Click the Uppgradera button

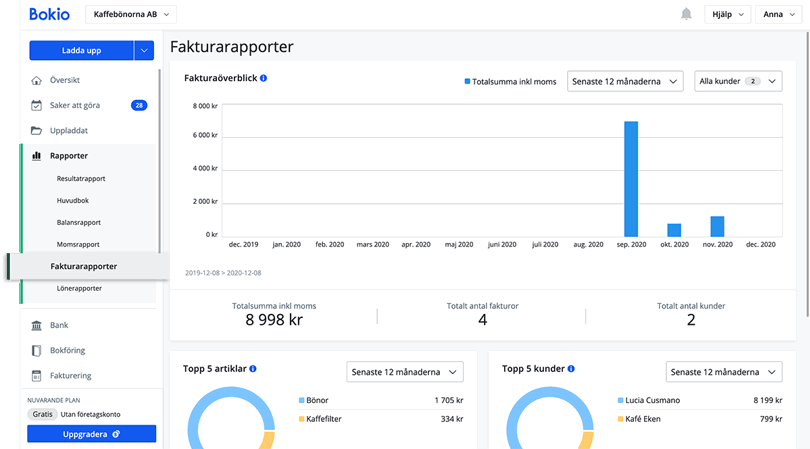pyautogui.click(x=91, y=434)
